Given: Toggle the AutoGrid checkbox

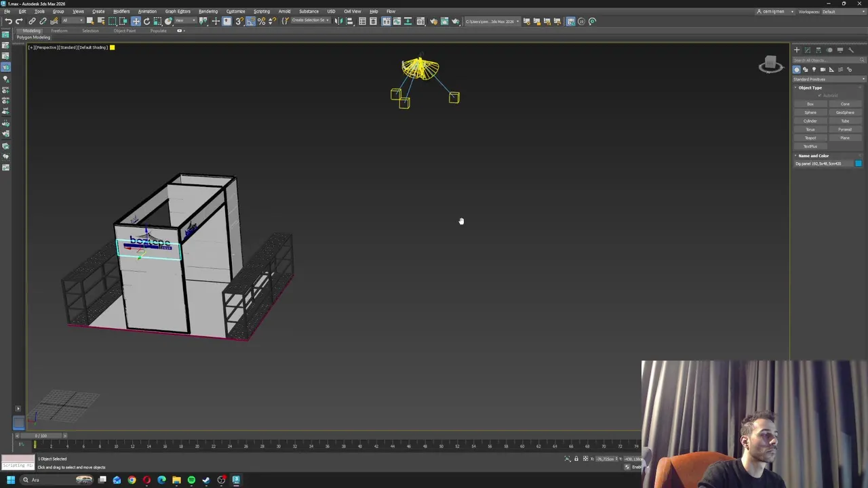Looking at the screenshot, I should (x=820, y=96).
